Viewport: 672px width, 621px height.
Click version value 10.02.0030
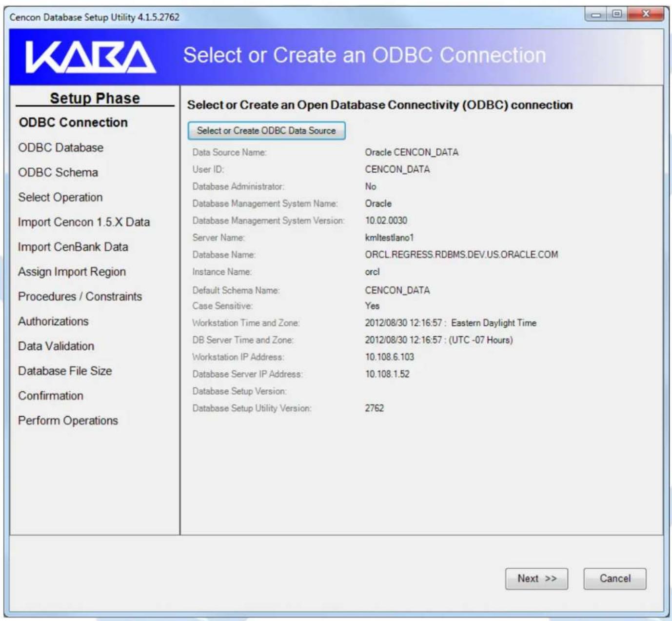(386, 220)
